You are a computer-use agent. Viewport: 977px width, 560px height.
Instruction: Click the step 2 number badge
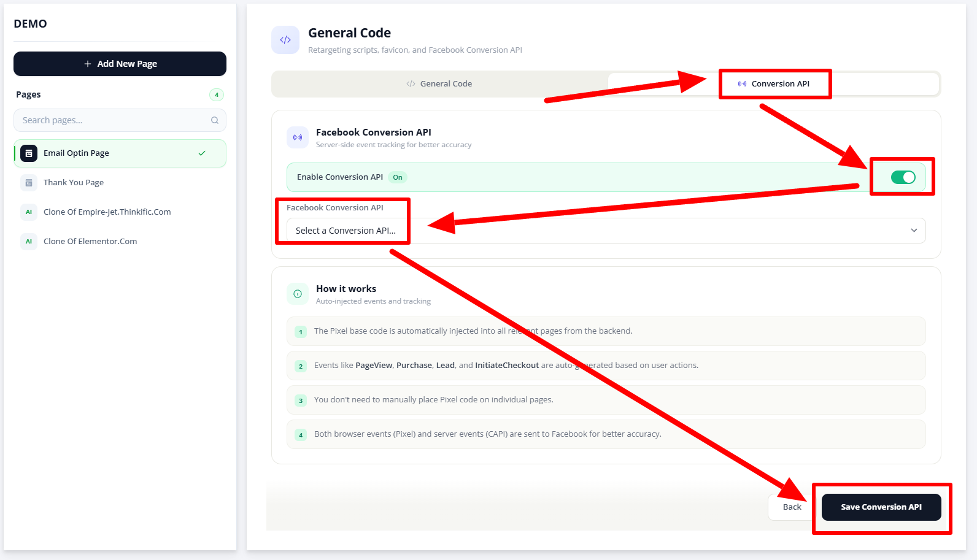(x=301, y=366)
